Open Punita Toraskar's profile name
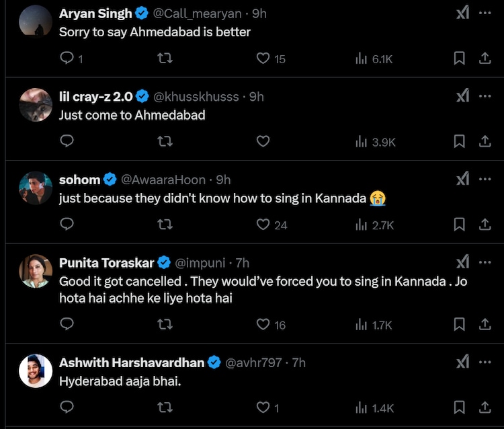 pyautogui.click(x=106, y=262)
